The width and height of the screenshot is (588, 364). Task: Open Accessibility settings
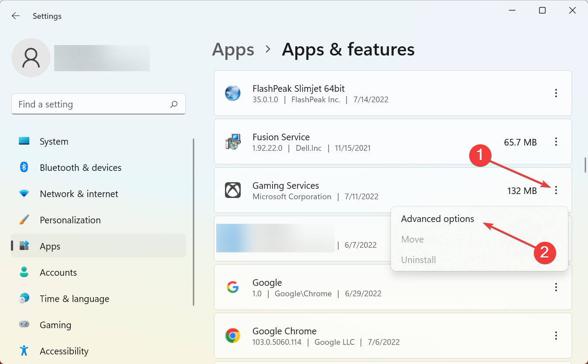[98, 351]
